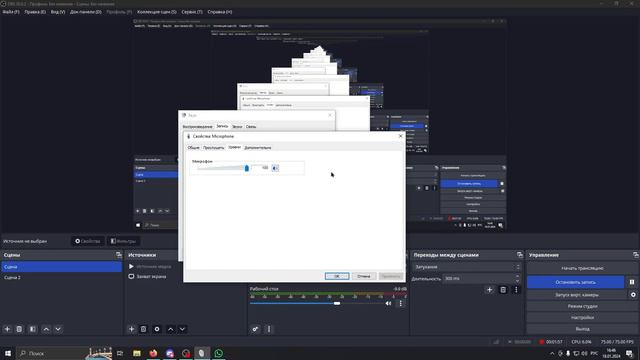The height and width of the screenshot is (360, 640).
Task: Decrease the transition duration with the down arrow
Action: (518, 281)
